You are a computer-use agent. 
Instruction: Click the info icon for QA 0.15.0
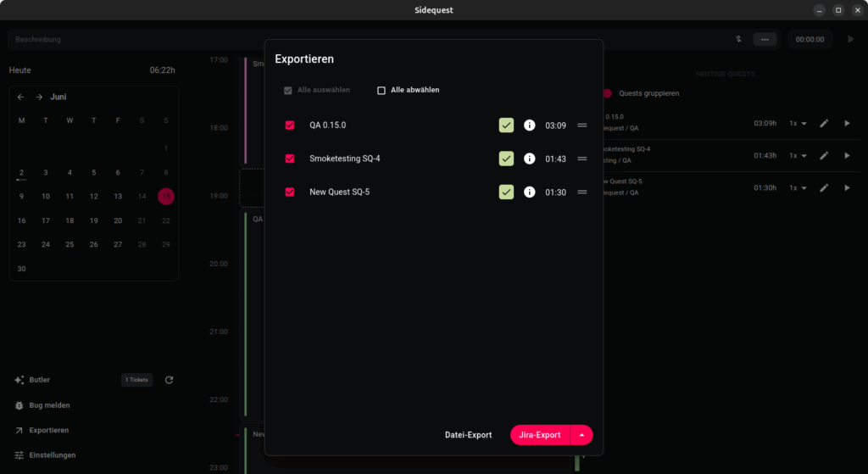pyautogui.click(x=529, y=125)
